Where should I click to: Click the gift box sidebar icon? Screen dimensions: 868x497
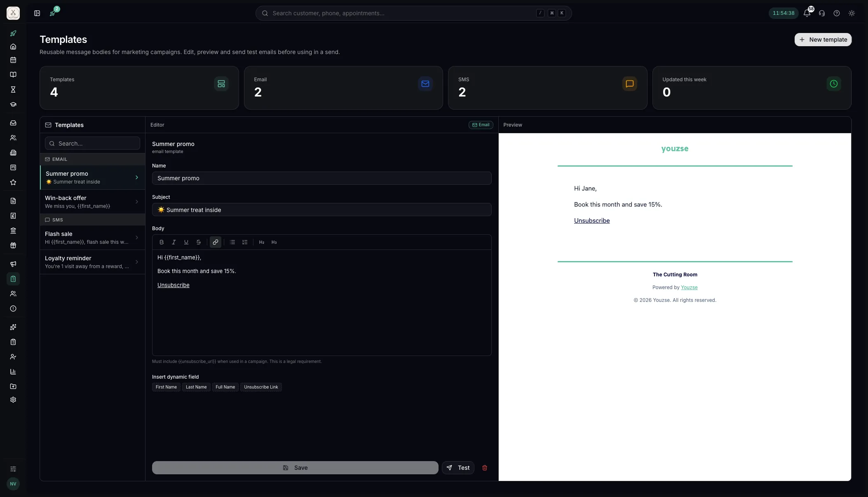pyautogui.click(x=13, y=245)
